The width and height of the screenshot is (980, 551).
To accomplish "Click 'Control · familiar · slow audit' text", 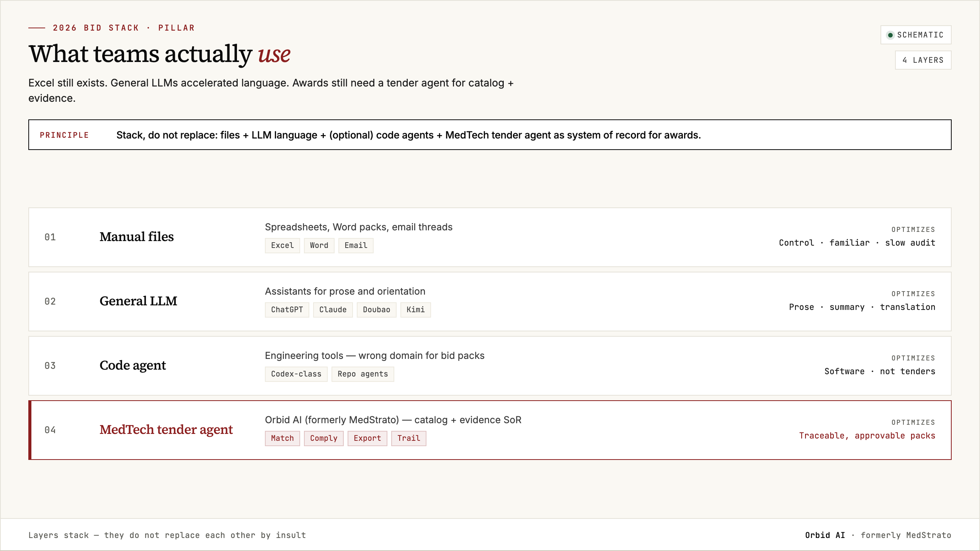I will coord(857,243).
